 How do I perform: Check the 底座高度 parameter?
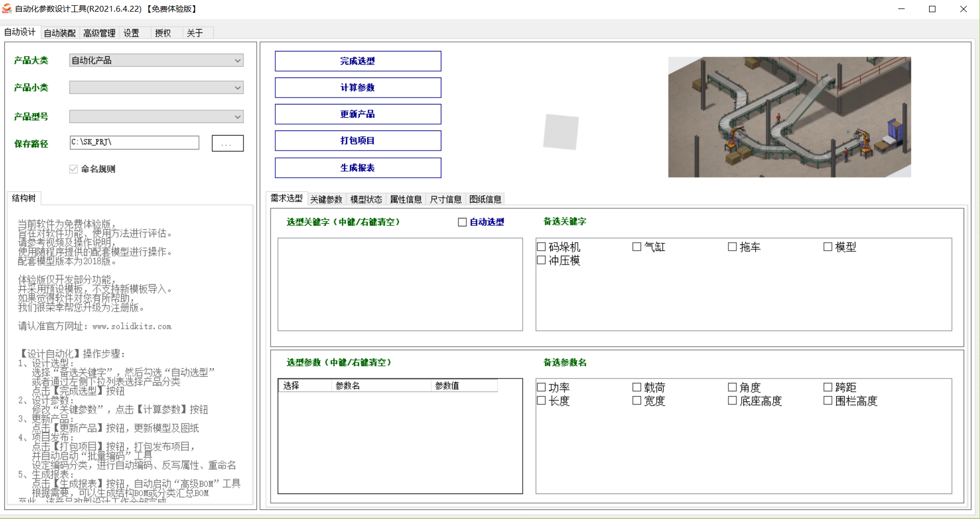pos(732,401)
